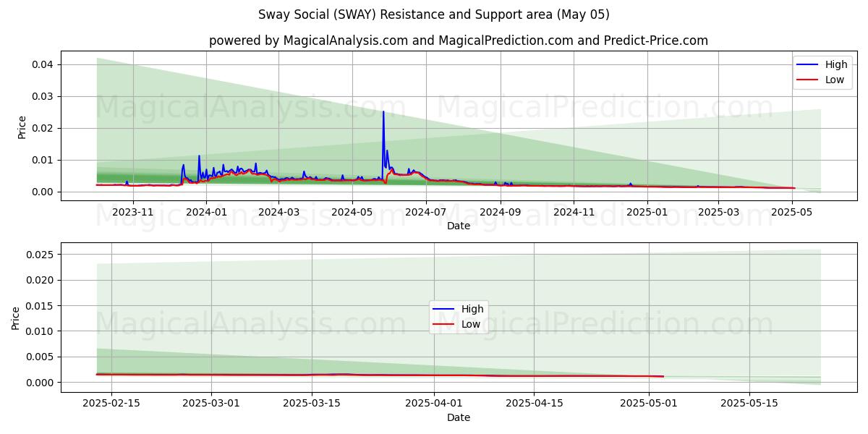The image size is (868, 434).
Task: Click the bottom chart x-axis label '2025-05-15'
Action: tap(749, 404)
